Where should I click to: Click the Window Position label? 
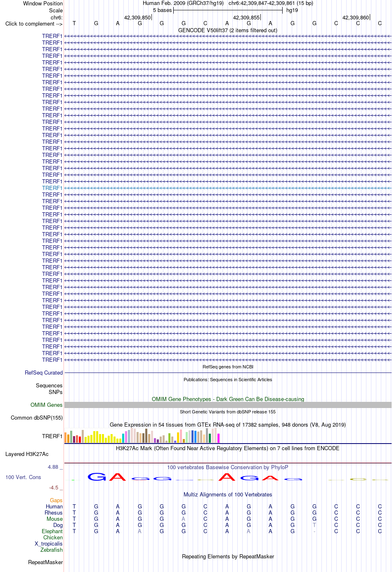point(43,4)
